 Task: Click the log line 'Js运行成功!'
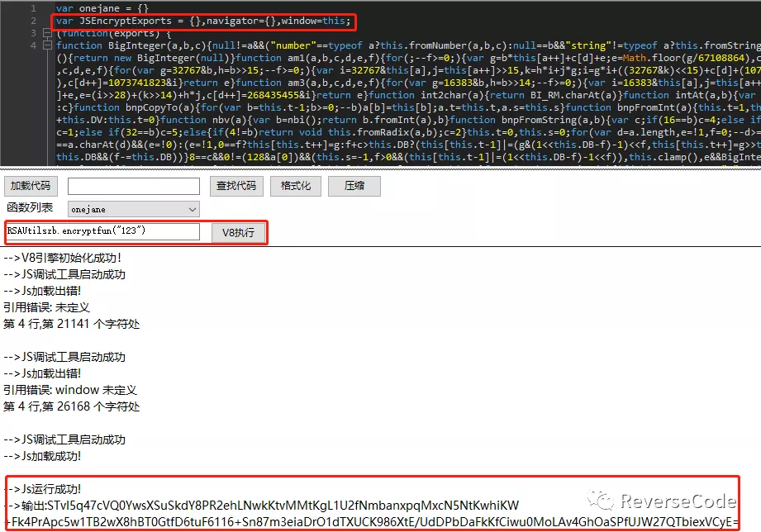45,489
